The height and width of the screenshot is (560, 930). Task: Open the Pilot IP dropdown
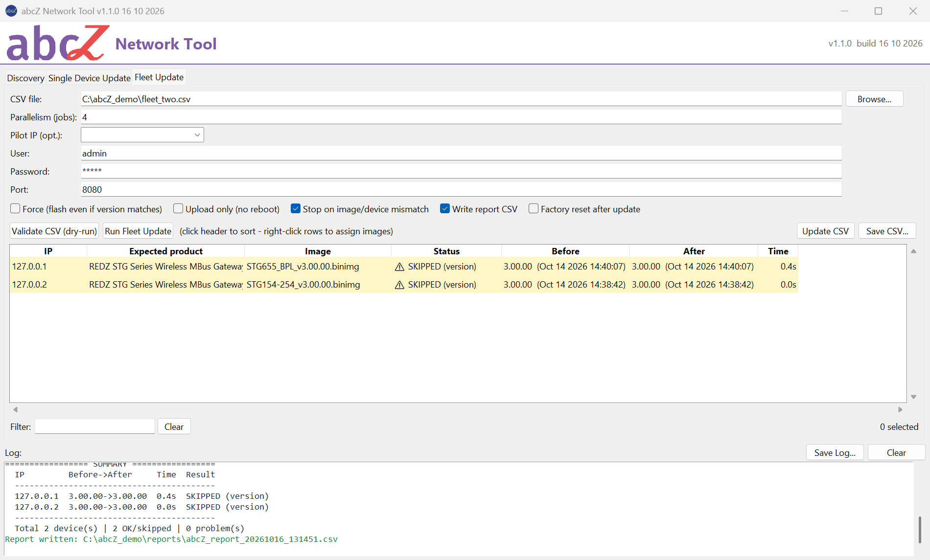tap(142, 135)
